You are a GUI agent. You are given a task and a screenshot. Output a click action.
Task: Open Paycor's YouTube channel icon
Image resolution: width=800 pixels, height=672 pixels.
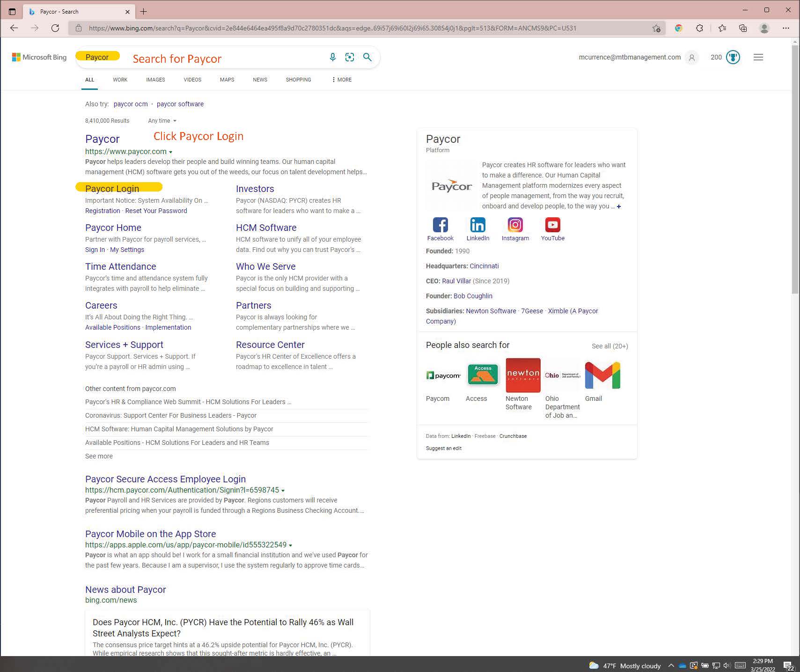[552, 225]
